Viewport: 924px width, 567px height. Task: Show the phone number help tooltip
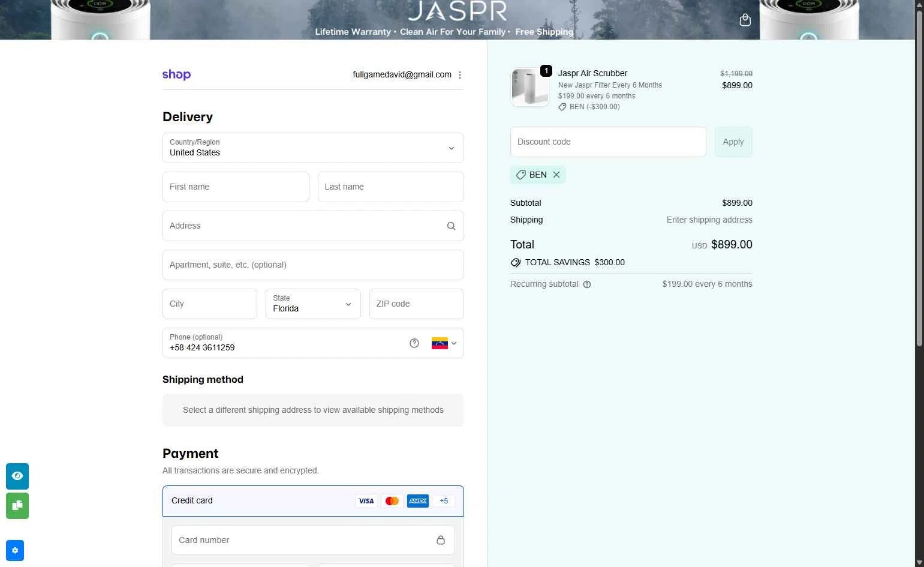(414, 343)
